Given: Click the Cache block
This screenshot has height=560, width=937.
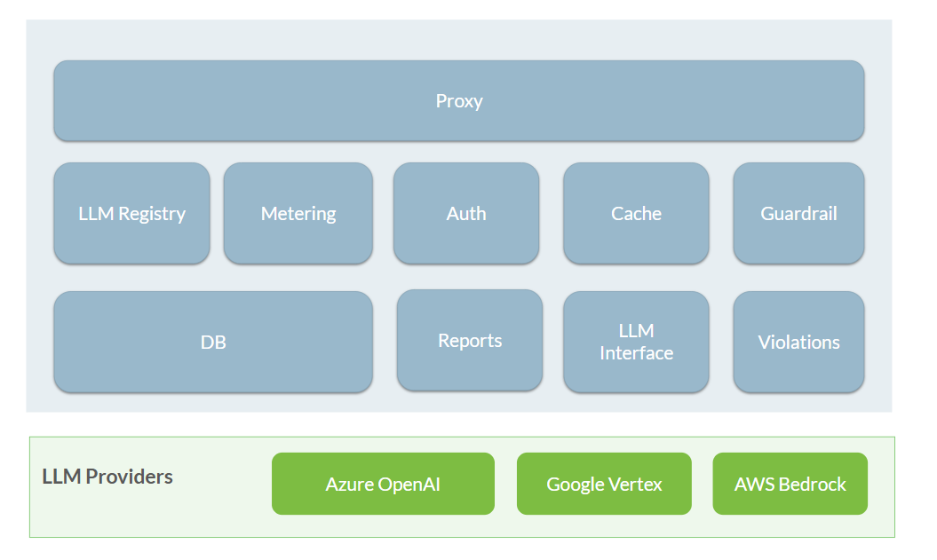Looking at the screenshot, I should [636, 214].
